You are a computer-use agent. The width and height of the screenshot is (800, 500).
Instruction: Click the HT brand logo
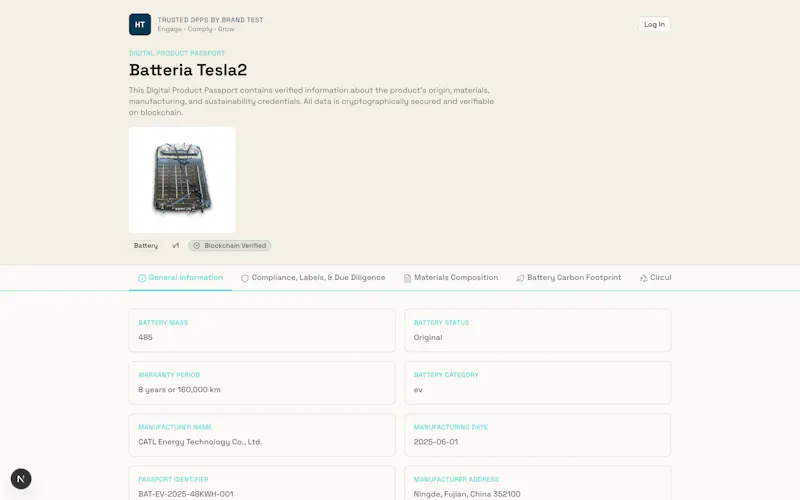pyautogui.click(x=140, y=24)
